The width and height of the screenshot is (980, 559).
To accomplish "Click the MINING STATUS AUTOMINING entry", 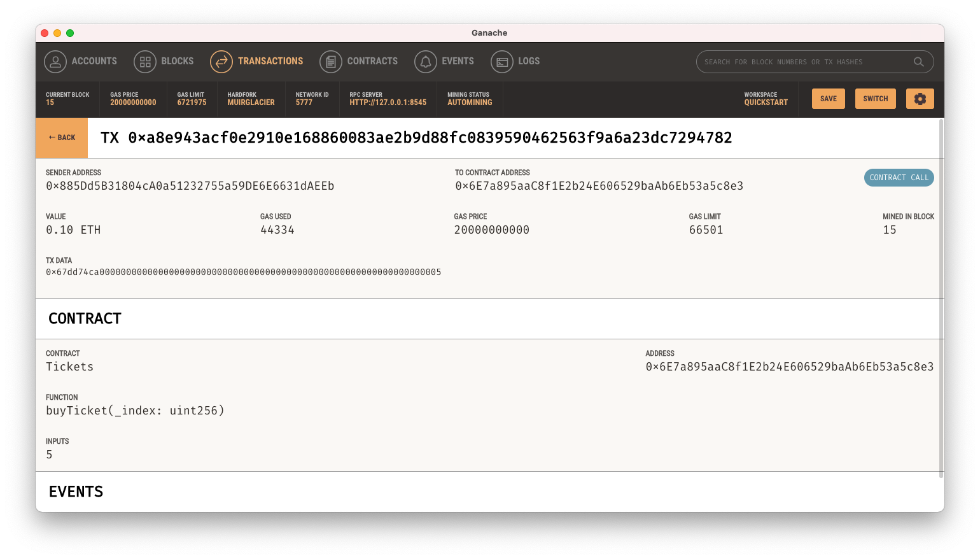I will click(x=470, y=99).
